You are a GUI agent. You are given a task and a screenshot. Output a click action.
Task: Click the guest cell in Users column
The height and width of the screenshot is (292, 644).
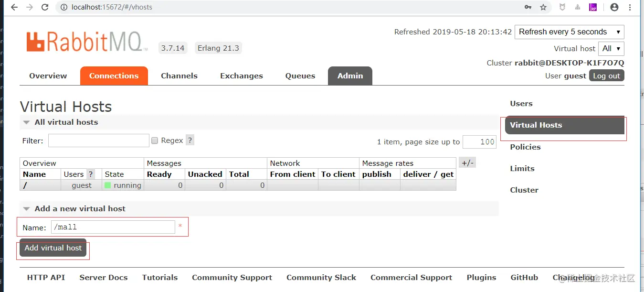pos(82,185)
